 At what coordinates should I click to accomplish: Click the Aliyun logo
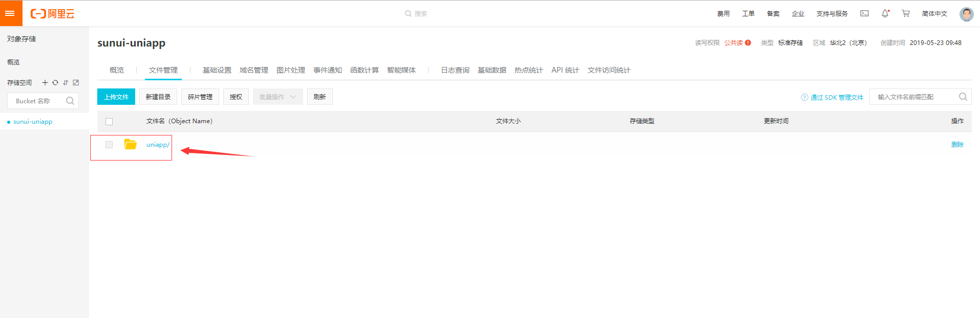point(52,14)
